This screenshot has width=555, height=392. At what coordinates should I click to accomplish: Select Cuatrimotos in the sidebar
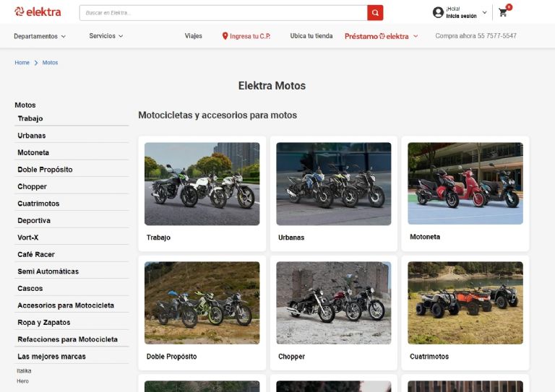[38, 204]
